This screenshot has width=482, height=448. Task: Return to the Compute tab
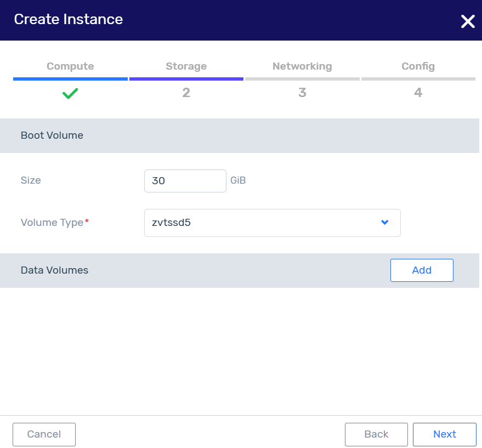tap(70, 66)
